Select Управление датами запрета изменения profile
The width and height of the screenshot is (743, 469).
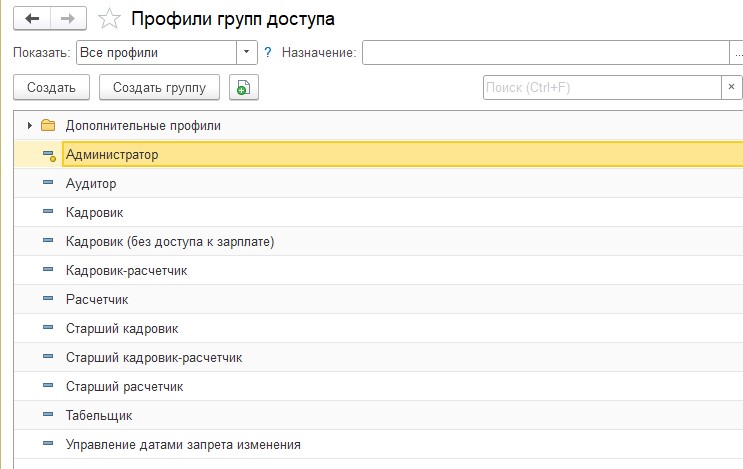click(x=183, y=444)
